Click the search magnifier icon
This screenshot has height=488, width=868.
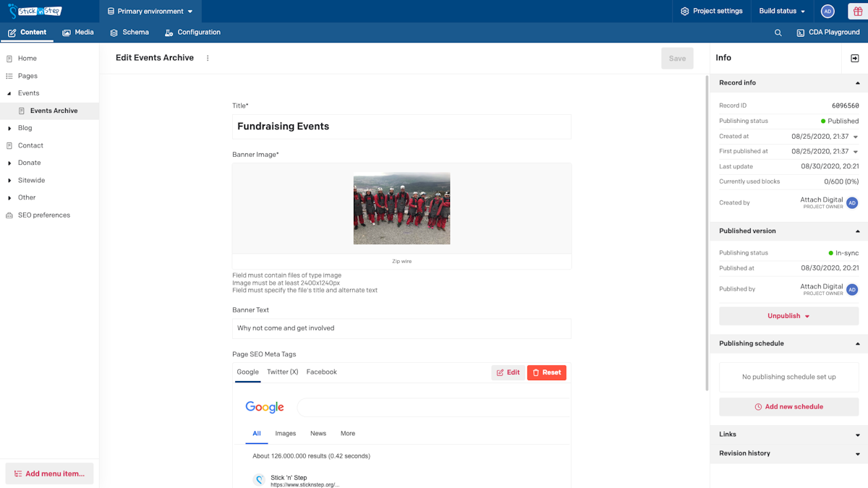tap(778, 33)
